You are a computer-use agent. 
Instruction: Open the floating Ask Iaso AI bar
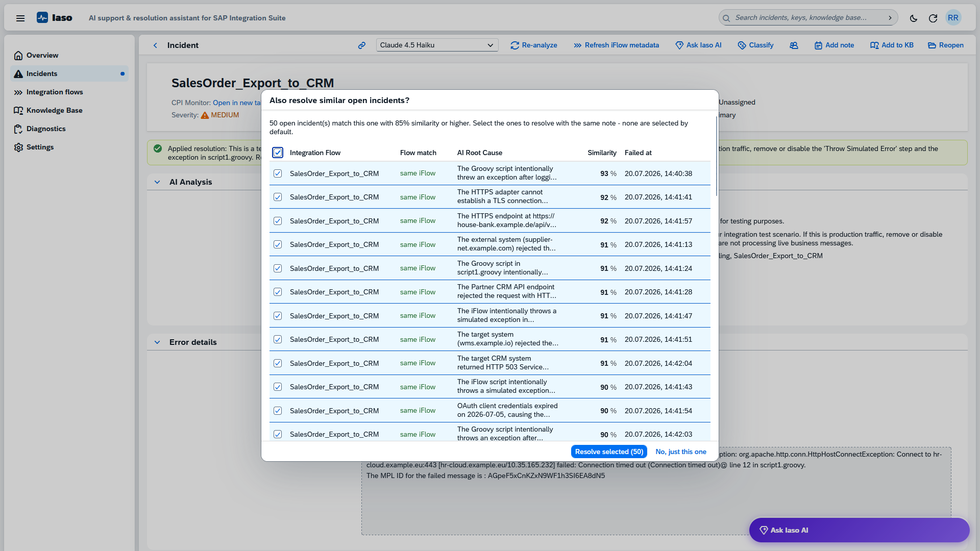click(x=859, y=530)
